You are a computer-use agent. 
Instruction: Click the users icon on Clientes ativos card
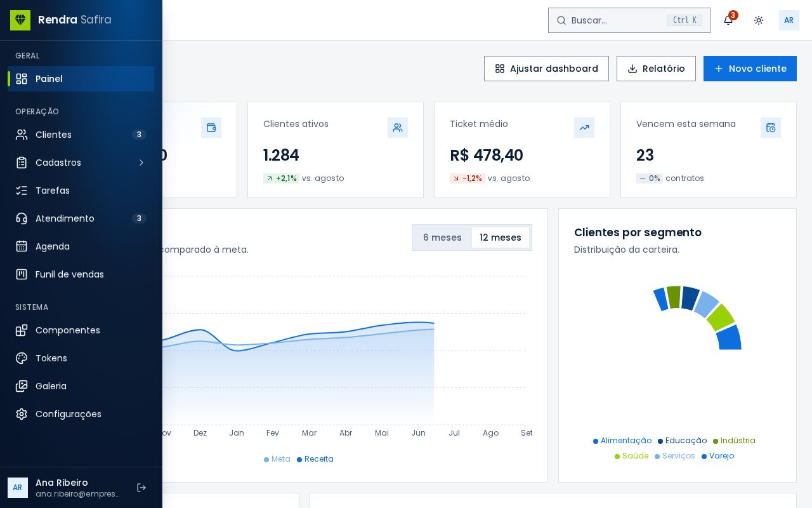[x=398, y=128]
